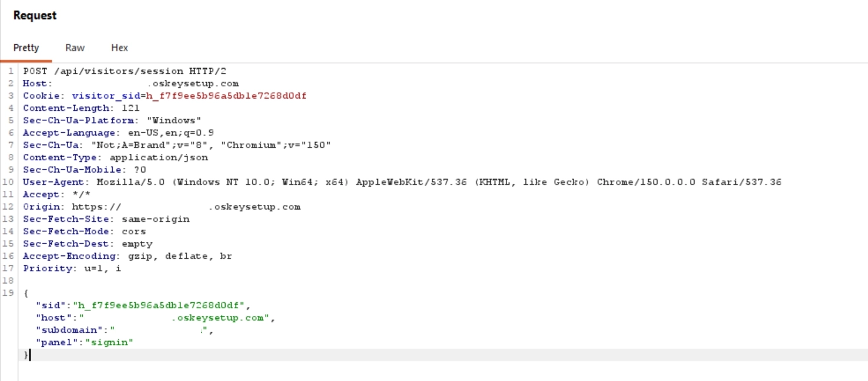The width and height of the screenshot is (868, 381).
Task: Click the POST /api/visitors/session request line
Action: (x=125, y=71)
